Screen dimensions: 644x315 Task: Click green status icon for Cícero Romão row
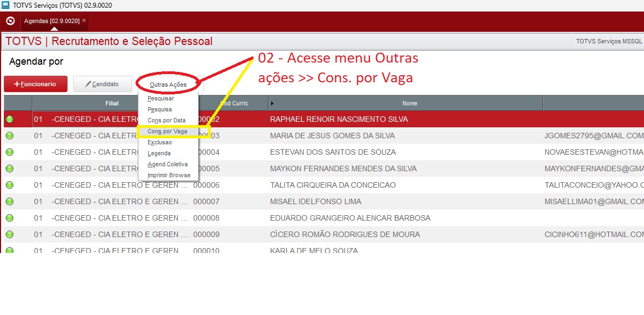pos(10,234)
